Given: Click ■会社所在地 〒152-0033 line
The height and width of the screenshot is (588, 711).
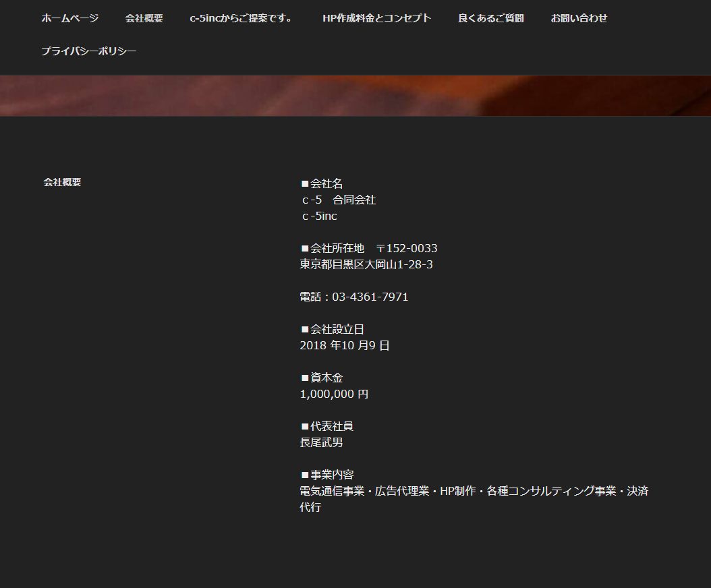Looking at the screenshot, I should [368, 248].
